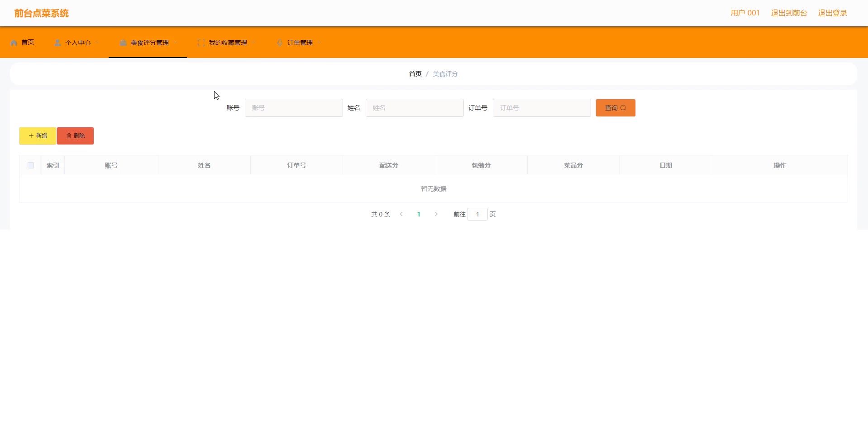
Task: Go to the previous page arrow
Action: click(401, 214)
